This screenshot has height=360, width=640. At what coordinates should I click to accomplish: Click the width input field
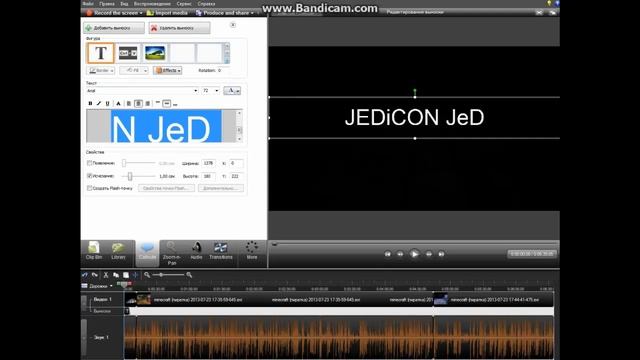pyautogui.click(x=209, y=163)
